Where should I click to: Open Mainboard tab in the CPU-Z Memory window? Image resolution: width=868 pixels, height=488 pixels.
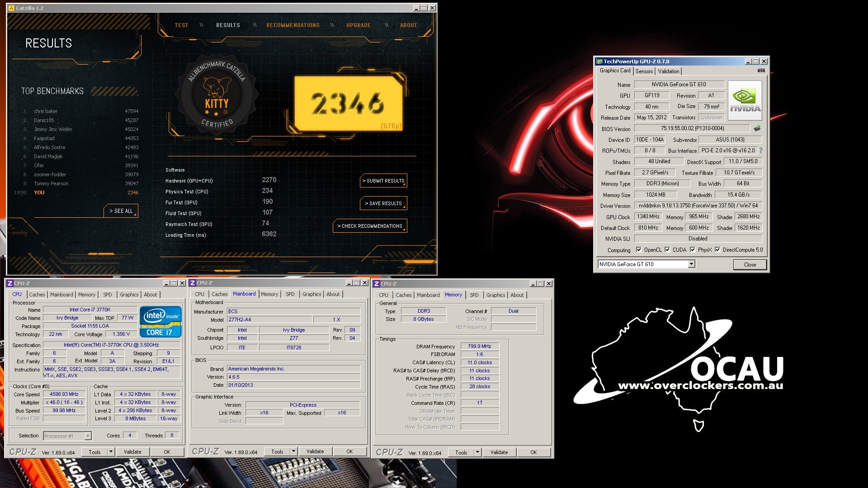coord(428,295)
